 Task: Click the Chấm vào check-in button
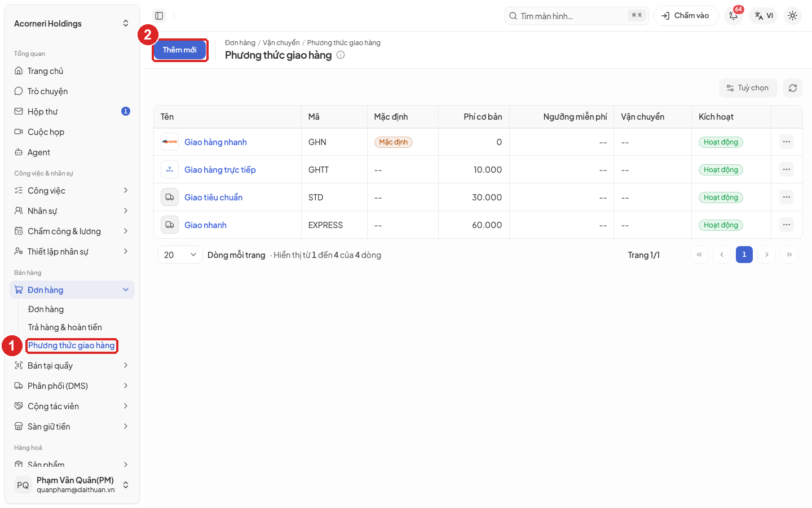click(686, 16)
